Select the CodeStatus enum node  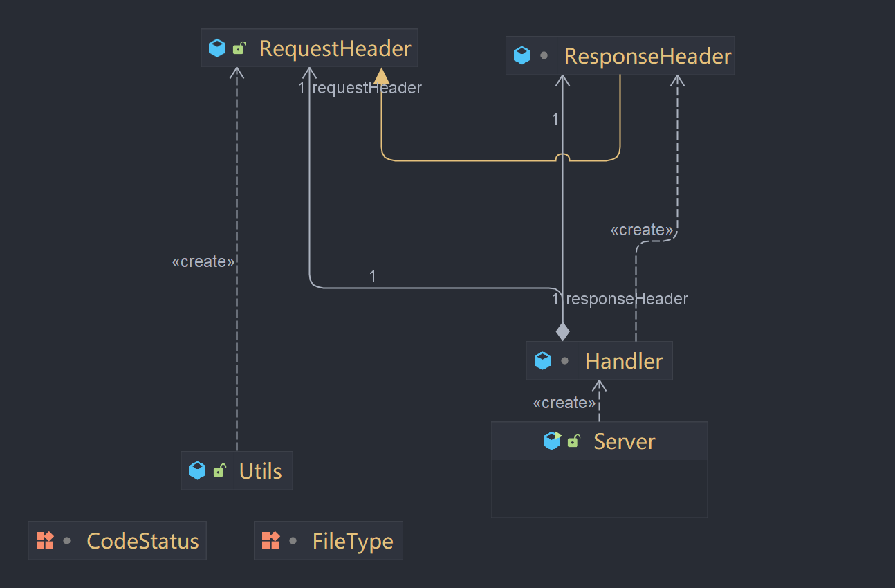click(118, 540)
